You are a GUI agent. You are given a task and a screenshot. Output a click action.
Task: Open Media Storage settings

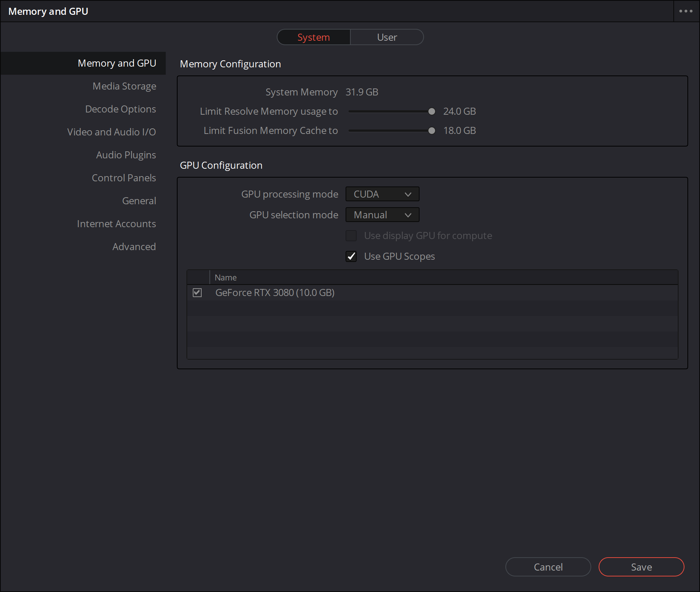124,86
